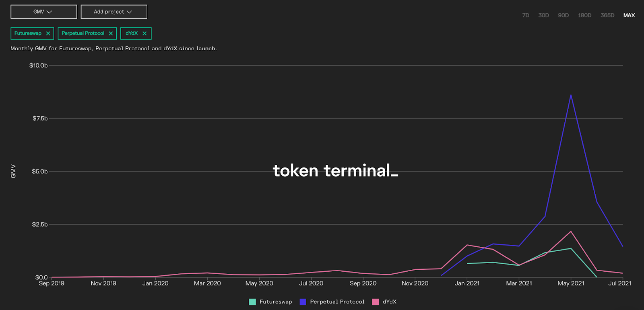Screen dimensions: 644x310
Task: Click the Futureswap teal legend swatch
Action: (x=252, y=302)
